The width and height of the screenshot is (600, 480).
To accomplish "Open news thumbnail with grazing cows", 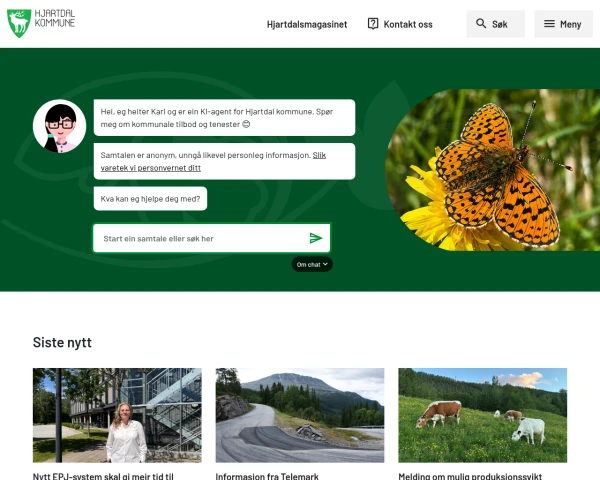I will click(483, 415).
